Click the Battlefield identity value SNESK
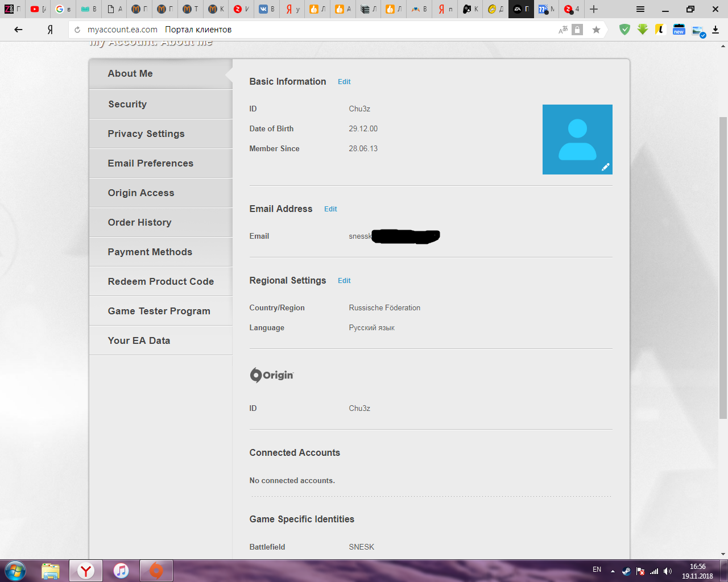 (x=361, y=547)
